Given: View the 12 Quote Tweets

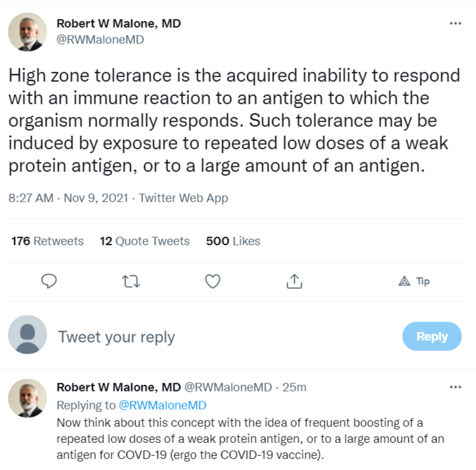Looking at the screenshot, I should (x=145, y=241).
